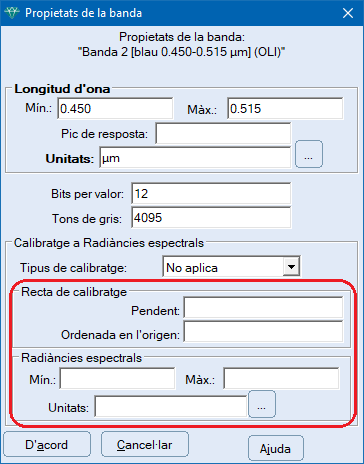The width and height of the screenshot is (364, 464).
Task: Focus the minimum wavelength field showing 0.450
Action: coord(115,108)
